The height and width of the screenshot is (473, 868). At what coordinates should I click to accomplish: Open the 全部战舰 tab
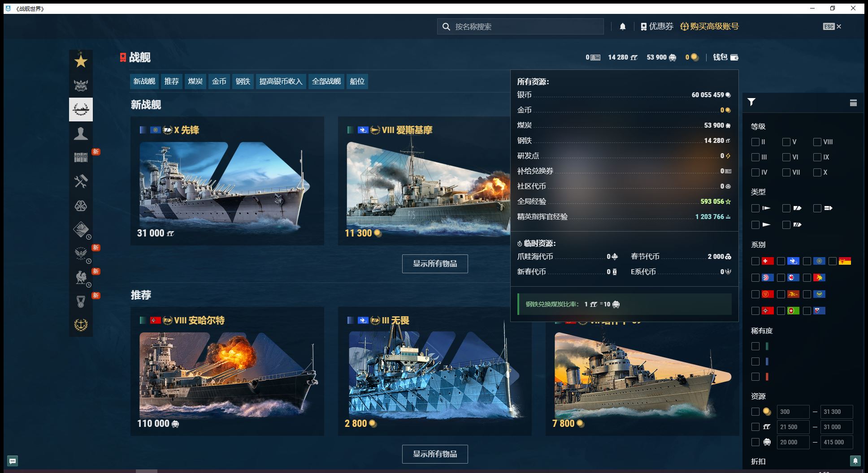[326, 81]
